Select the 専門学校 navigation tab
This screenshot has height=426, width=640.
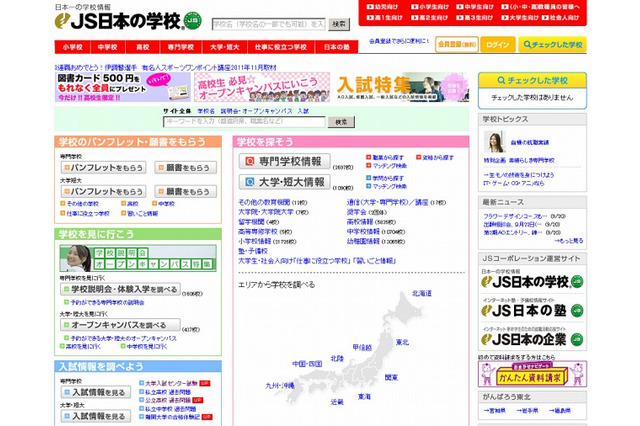click(181, 47)
